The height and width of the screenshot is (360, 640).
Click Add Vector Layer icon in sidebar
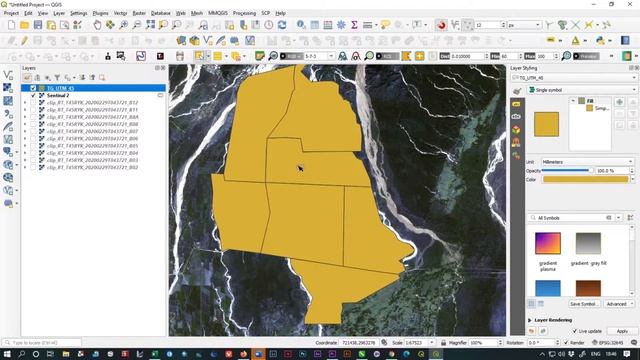point(8,75)
